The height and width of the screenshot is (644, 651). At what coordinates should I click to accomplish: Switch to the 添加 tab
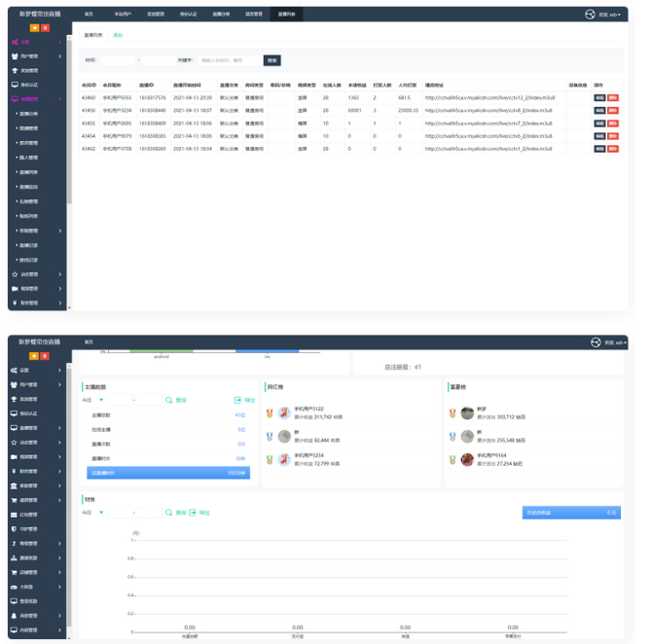point(118,34)
